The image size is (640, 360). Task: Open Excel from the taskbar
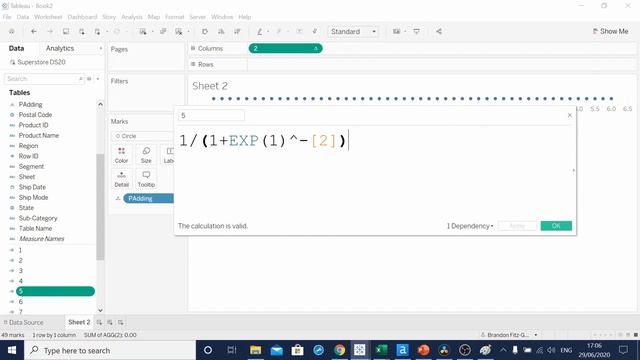381,350
